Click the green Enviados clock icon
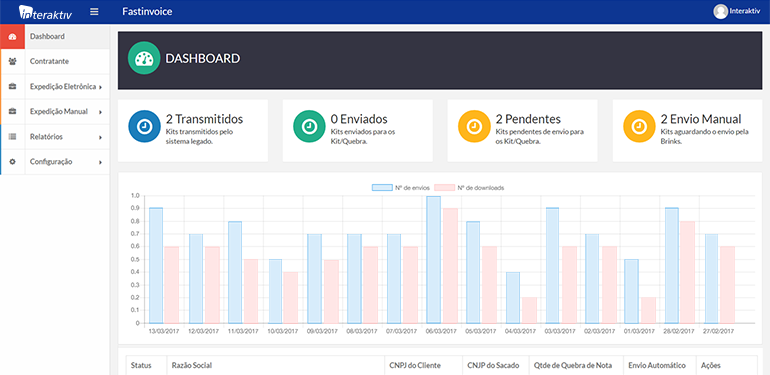The image size is (770, 375). pos(309,126)
